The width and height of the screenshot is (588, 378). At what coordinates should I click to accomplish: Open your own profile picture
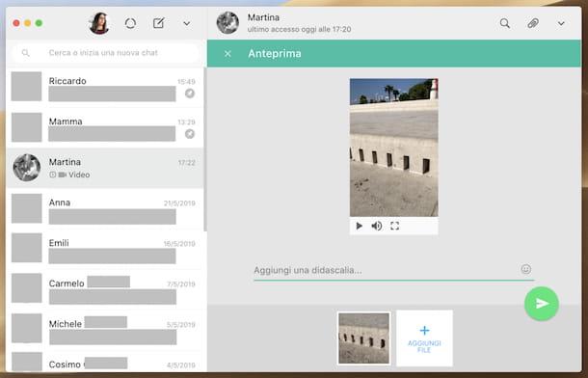(x=99, y=23)
